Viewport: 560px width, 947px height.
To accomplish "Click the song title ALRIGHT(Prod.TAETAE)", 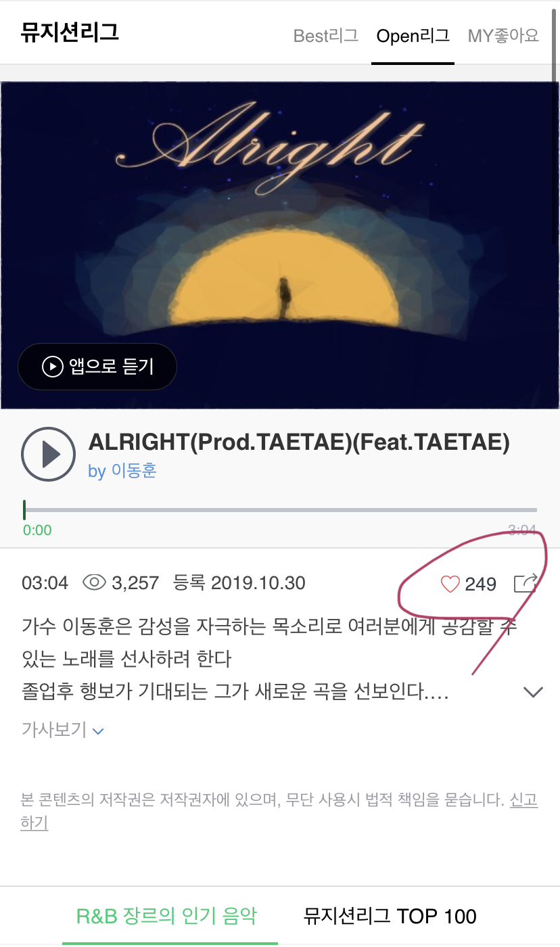I will (299, 442).
